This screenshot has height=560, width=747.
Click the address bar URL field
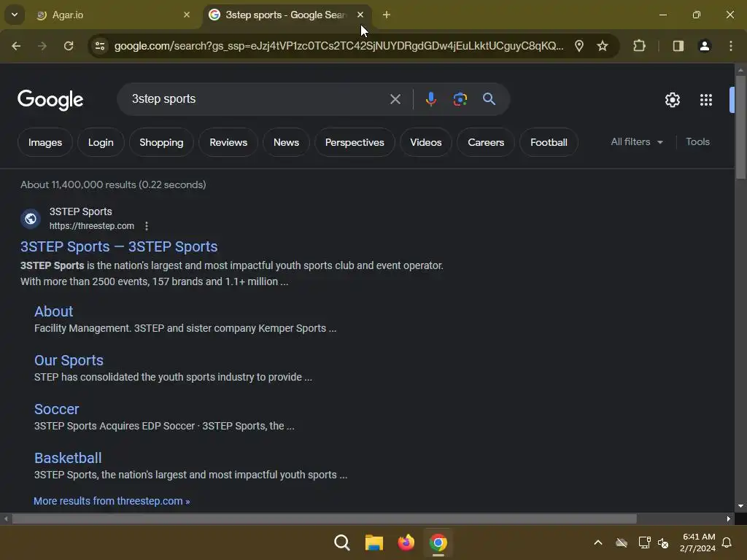tap(338, 46)
